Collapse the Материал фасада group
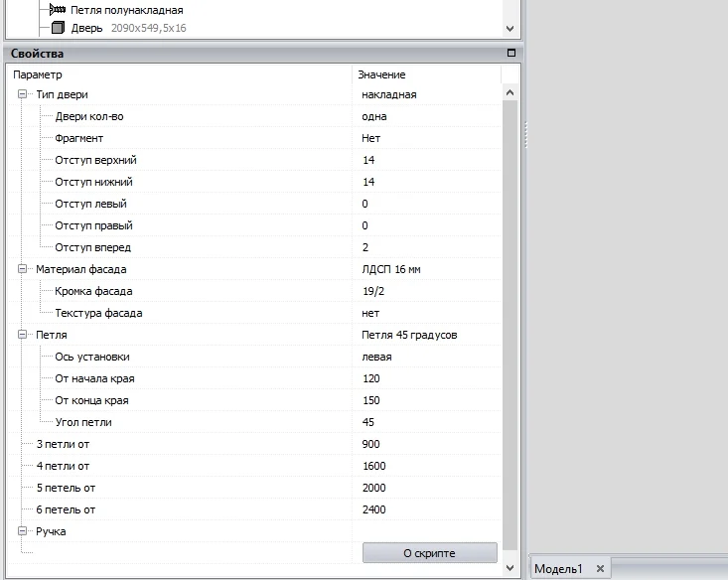728x580 pixels. coord(22,269)
